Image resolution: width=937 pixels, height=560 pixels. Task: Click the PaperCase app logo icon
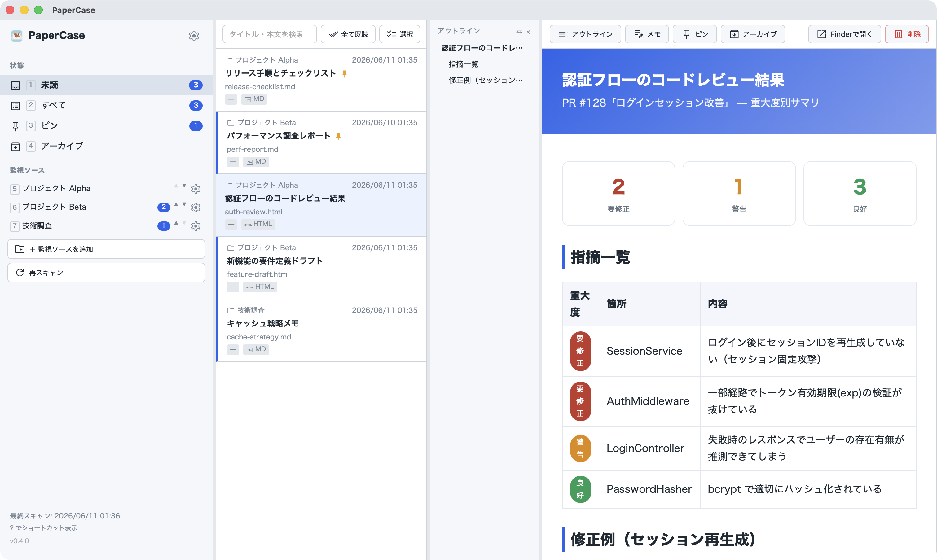pos(17,36)
